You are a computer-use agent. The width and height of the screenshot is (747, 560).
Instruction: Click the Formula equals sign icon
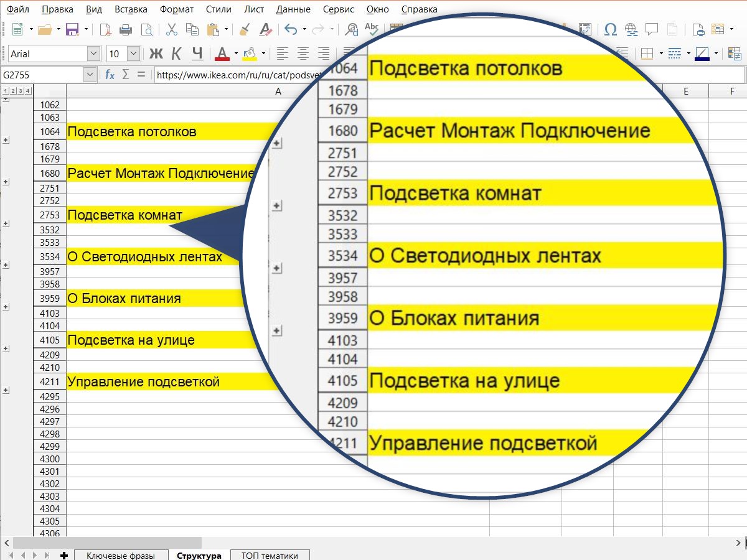click(x=141, y=75)
